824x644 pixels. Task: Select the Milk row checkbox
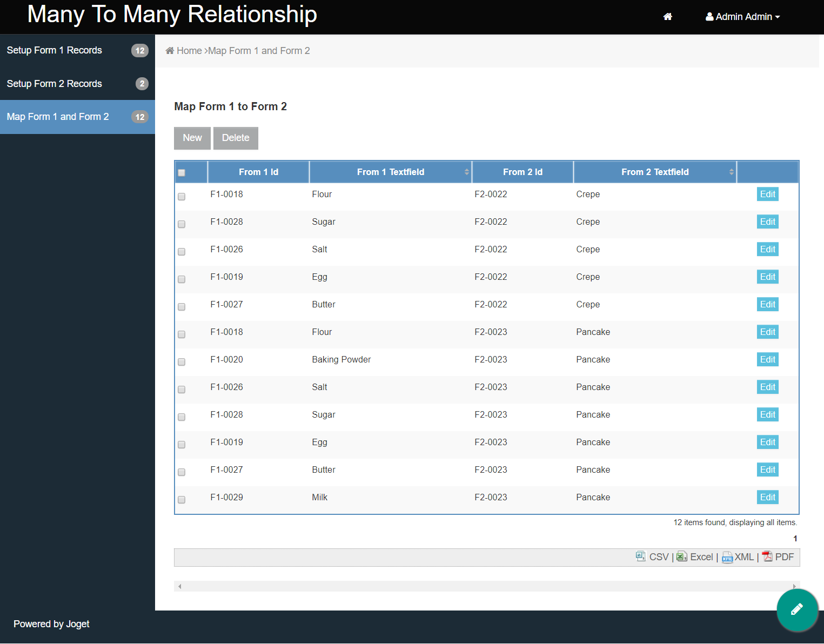(x=182, y=500)
